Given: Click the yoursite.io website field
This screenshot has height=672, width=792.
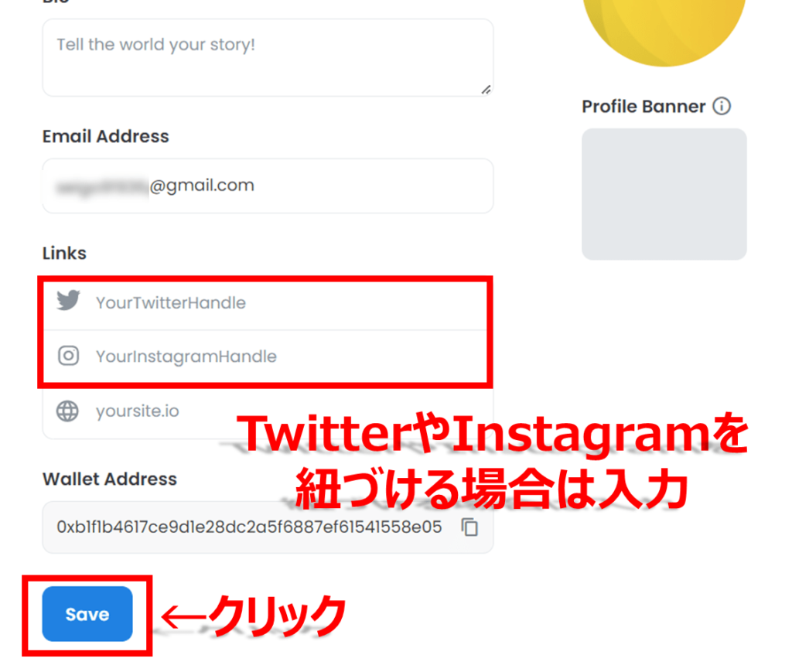Looking at the screenshot, I should (x=268, y=411).
